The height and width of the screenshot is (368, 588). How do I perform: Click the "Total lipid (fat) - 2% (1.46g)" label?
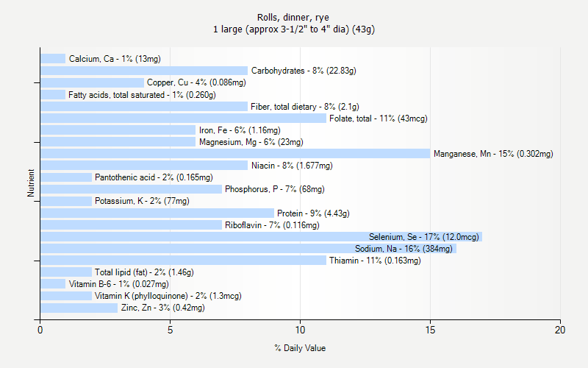[x=144, y=272]
